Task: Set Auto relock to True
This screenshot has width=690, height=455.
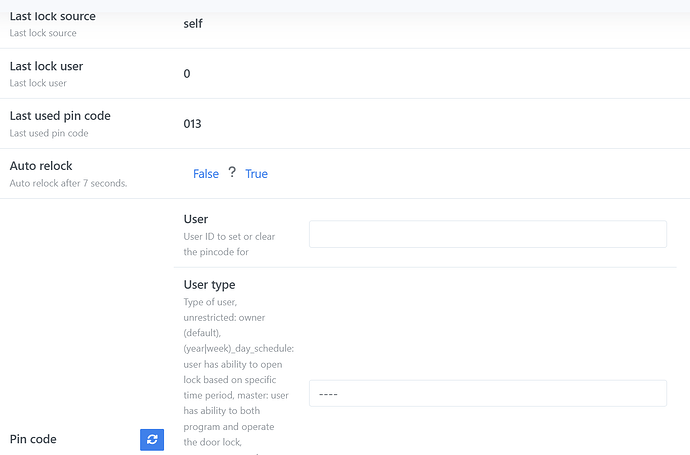Action: (257, 174)
